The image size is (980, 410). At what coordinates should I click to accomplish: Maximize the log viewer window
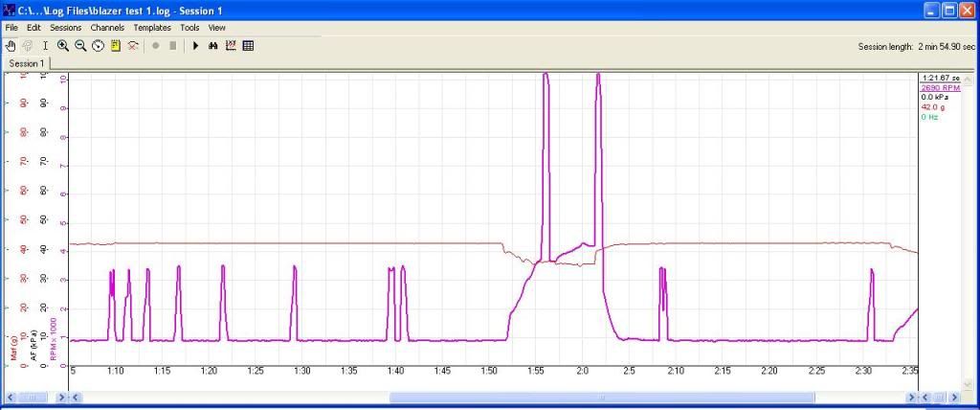(947, 11)
